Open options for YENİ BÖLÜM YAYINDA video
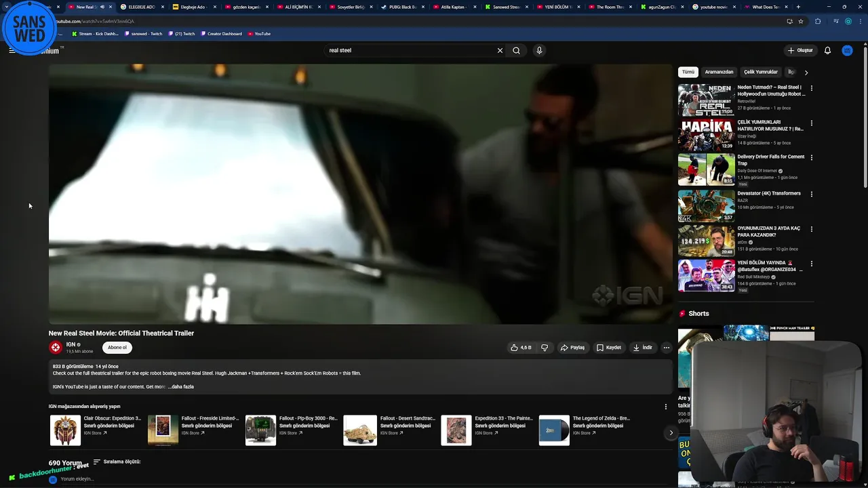This screenshot has width=868, height=488. click(x=811, y=264)
